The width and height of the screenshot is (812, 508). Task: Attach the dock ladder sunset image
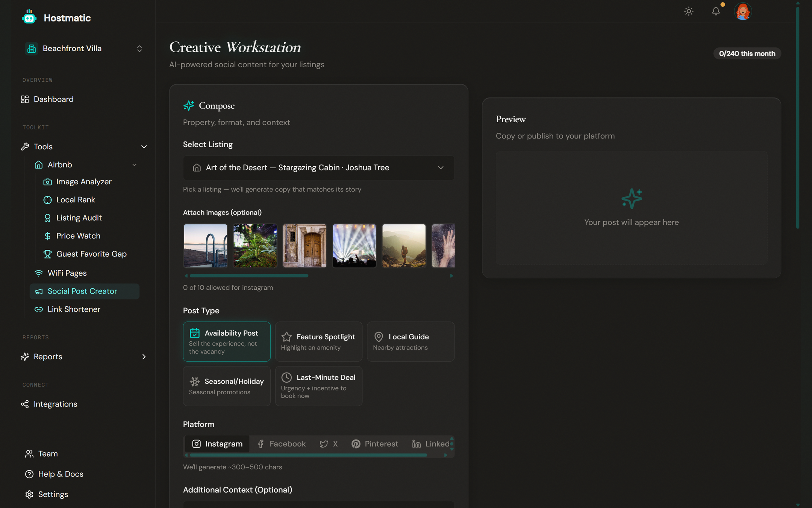pos(205,246)
